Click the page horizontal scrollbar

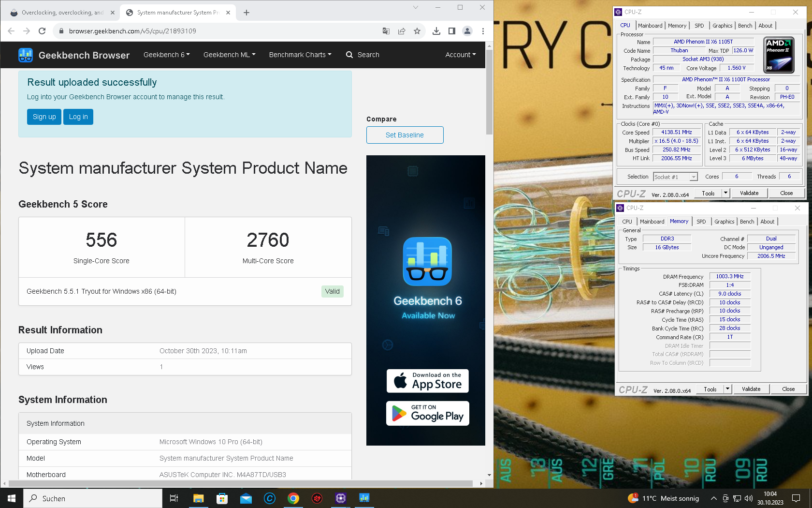(x=241, y=483)
